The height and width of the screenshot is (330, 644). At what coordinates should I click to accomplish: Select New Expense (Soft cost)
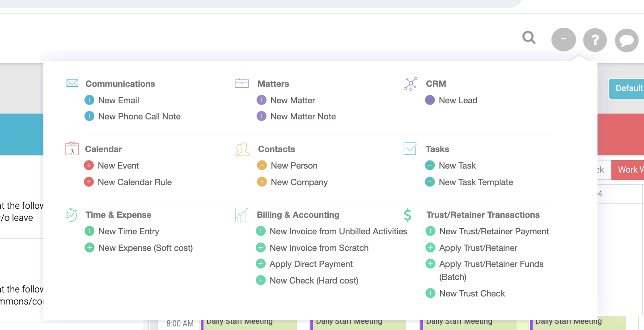pos(145,248)
